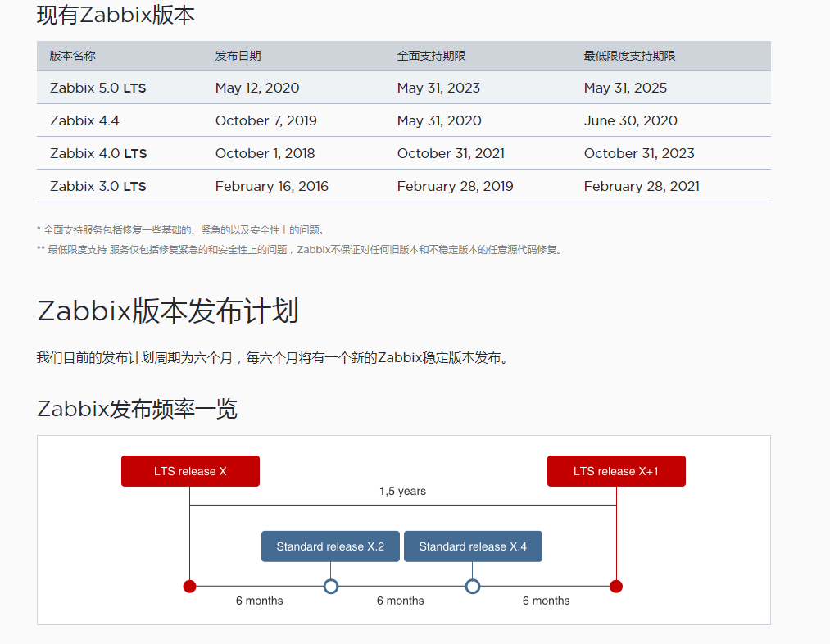Select the Zabbix 5.0 LTS cell
The height and width of the screenshot is (644, 830).
pyautogui.click(x=98, y=88)
